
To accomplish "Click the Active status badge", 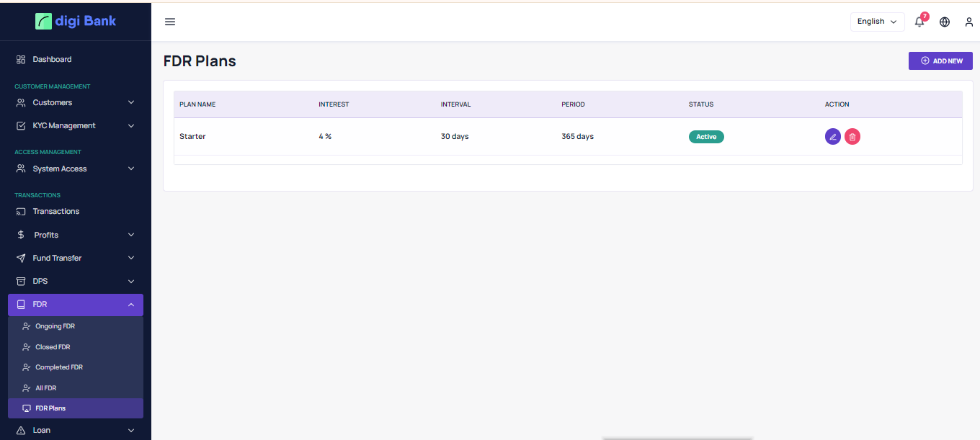I will tap(706, 137).
